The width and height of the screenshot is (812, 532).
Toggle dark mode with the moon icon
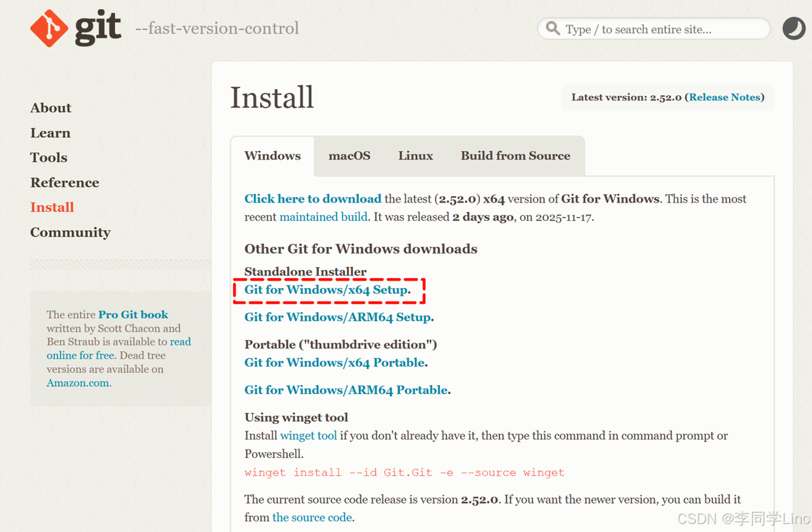794,28
